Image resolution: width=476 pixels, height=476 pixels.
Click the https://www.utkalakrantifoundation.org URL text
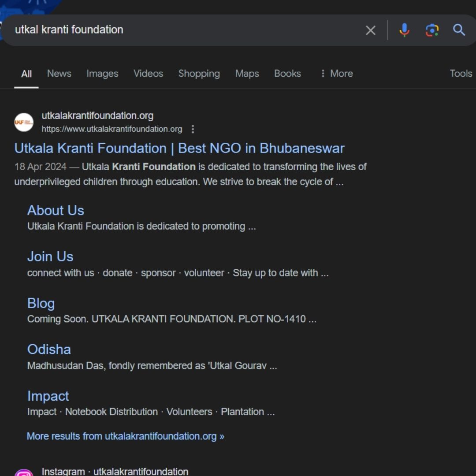pos(112,129)
